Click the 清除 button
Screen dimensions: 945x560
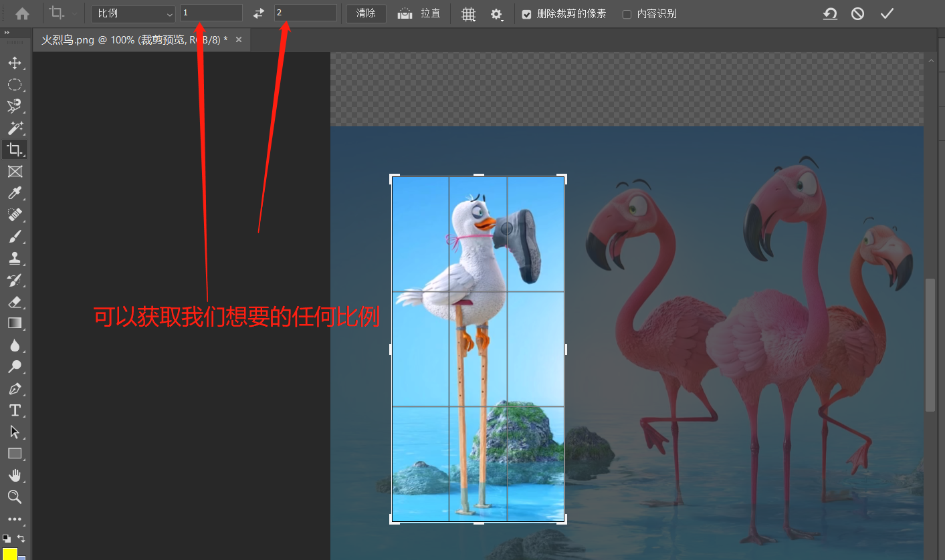(366, 13)
